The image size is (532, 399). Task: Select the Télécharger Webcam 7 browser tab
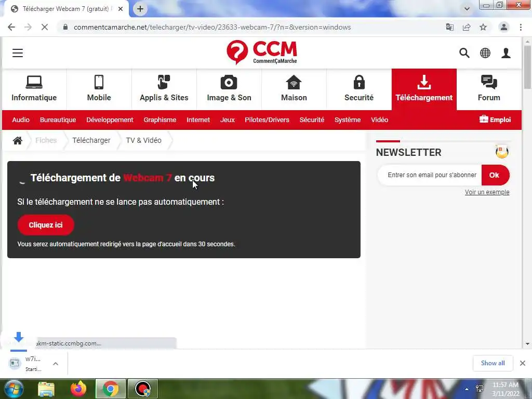[66, 9]
